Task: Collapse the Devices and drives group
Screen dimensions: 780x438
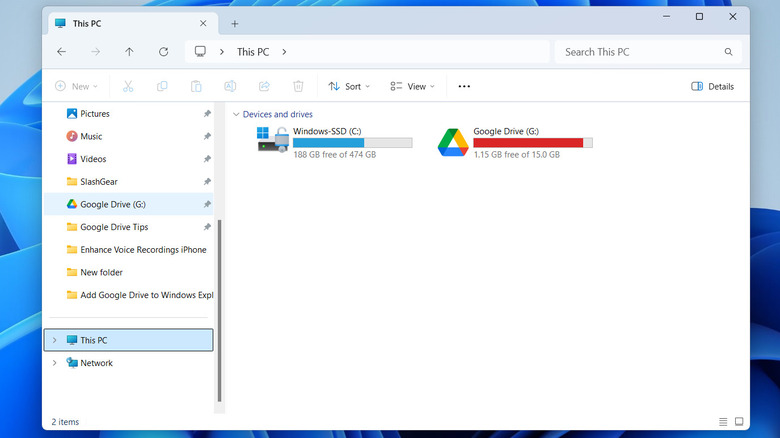Action: [x=236, y=114]
